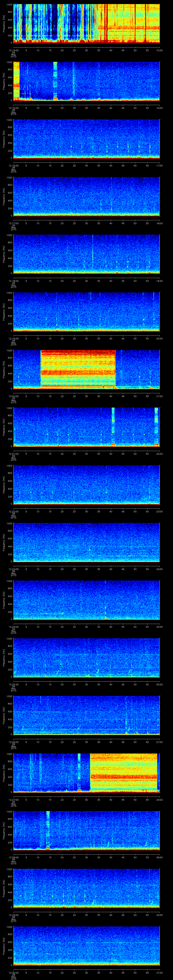Click the Frequency (Hz) axis label of 12:30:00 panel
Image resolution: width=173 pixels, height=980 pixels.
[4, 947]
